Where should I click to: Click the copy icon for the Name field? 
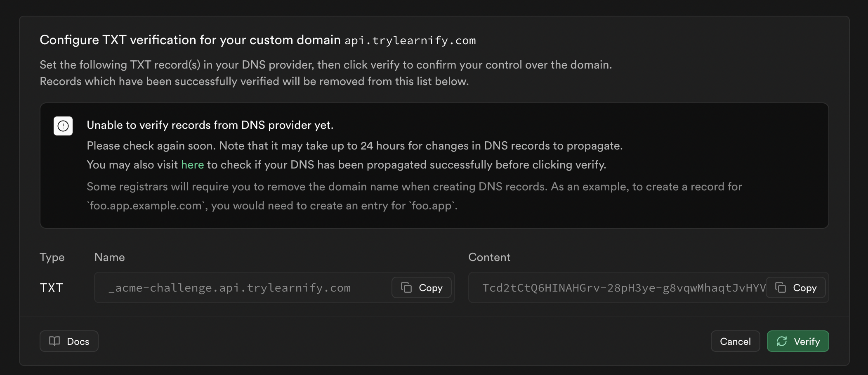tap(407, 287)
